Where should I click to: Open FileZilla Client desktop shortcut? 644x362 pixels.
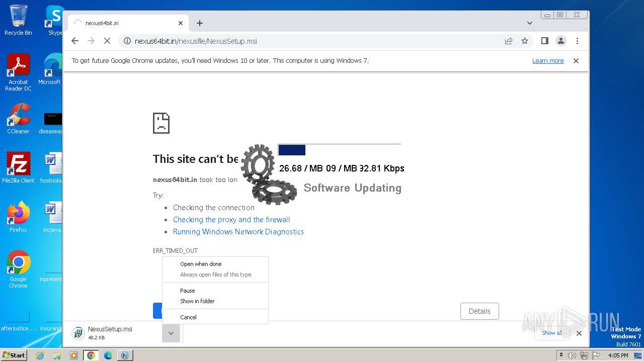point(18,168)
